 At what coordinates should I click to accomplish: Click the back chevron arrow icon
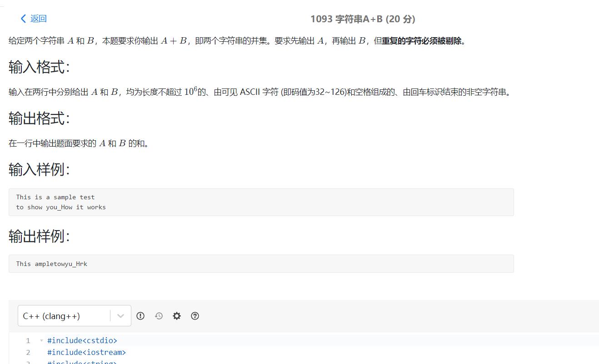[x=24, y=19]
